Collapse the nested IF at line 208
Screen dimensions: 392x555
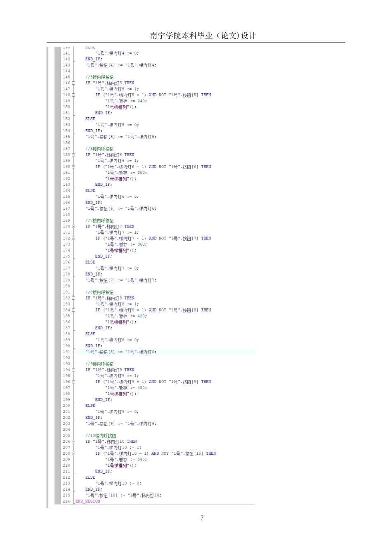(x=73, y=453)
